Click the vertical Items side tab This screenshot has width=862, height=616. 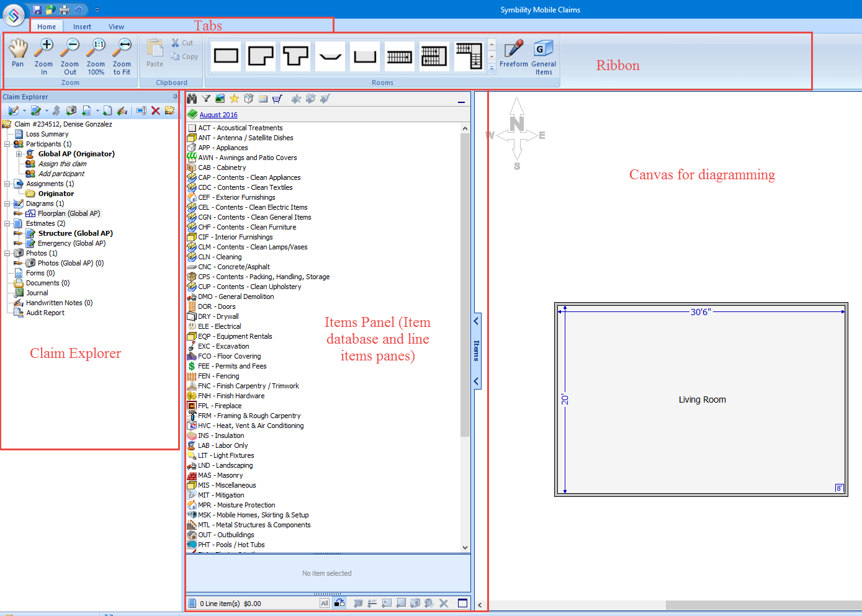[477, 351]
